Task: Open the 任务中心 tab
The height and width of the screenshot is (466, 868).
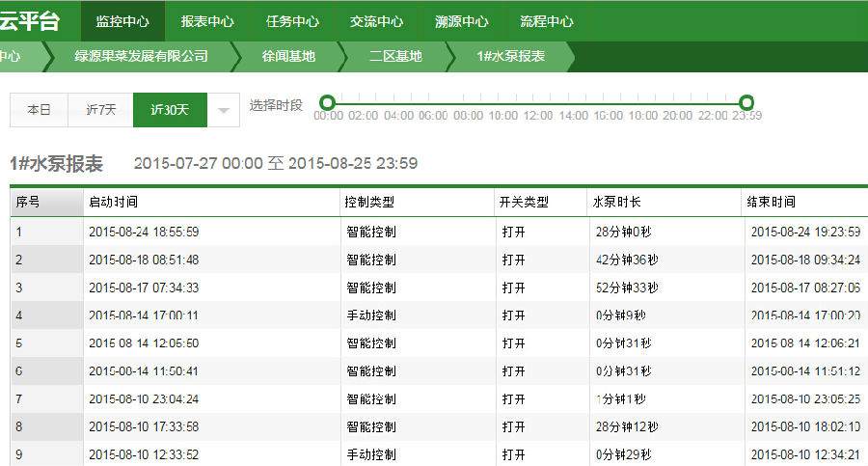Action: click(x=291, y=21)
